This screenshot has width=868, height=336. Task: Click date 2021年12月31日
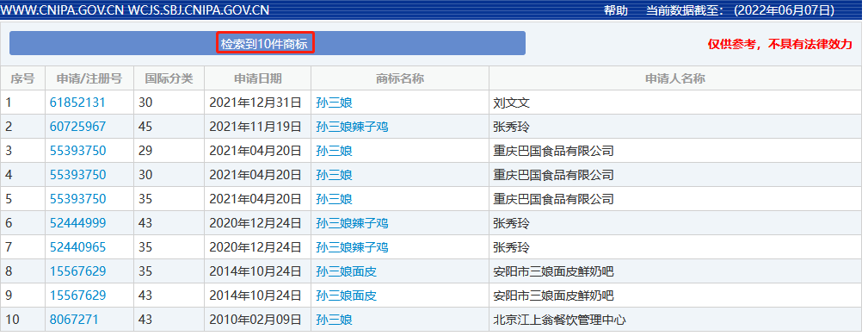255,103
